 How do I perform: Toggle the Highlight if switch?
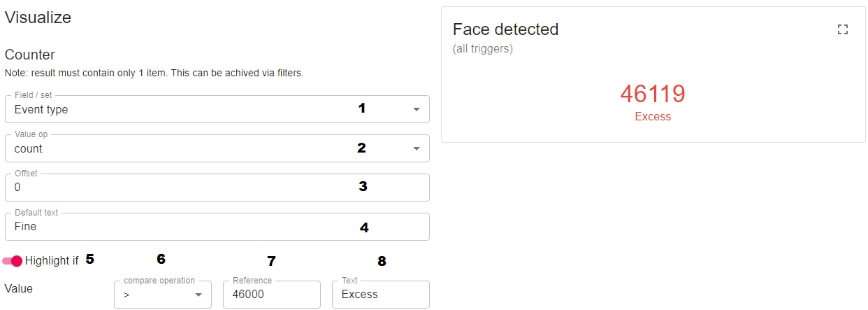(13, 261)
